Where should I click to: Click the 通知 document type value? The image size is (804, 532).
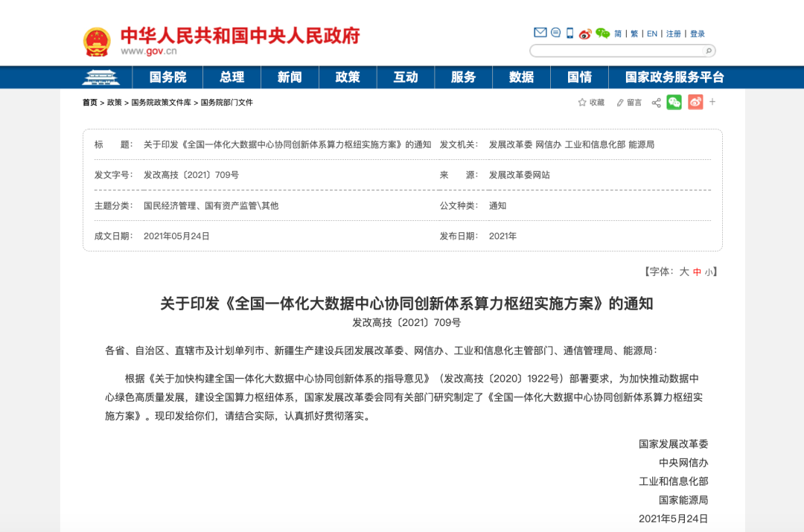(x=497, y=205)
